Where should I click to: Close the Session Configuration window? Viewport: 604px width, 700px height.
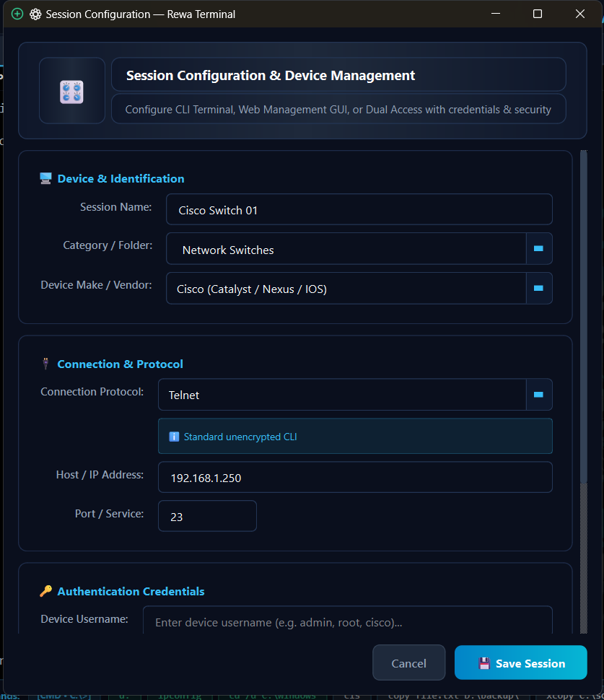click(x=580, y=14)
